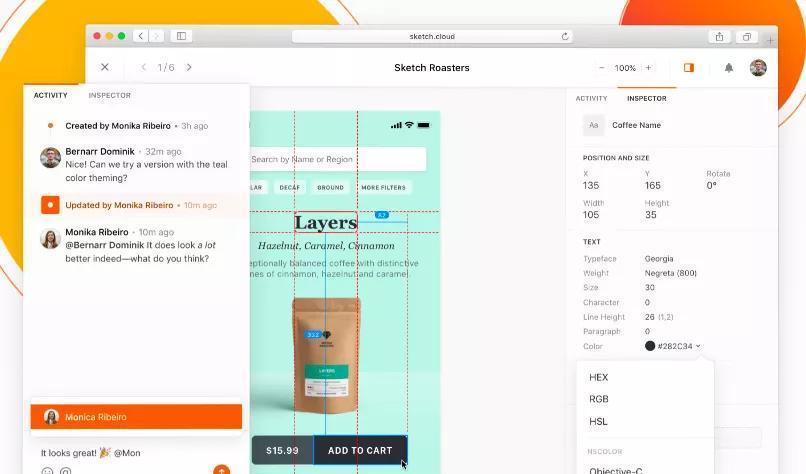Show all Safari tabs overview
806x474 pixels.
tap(747, 37)
